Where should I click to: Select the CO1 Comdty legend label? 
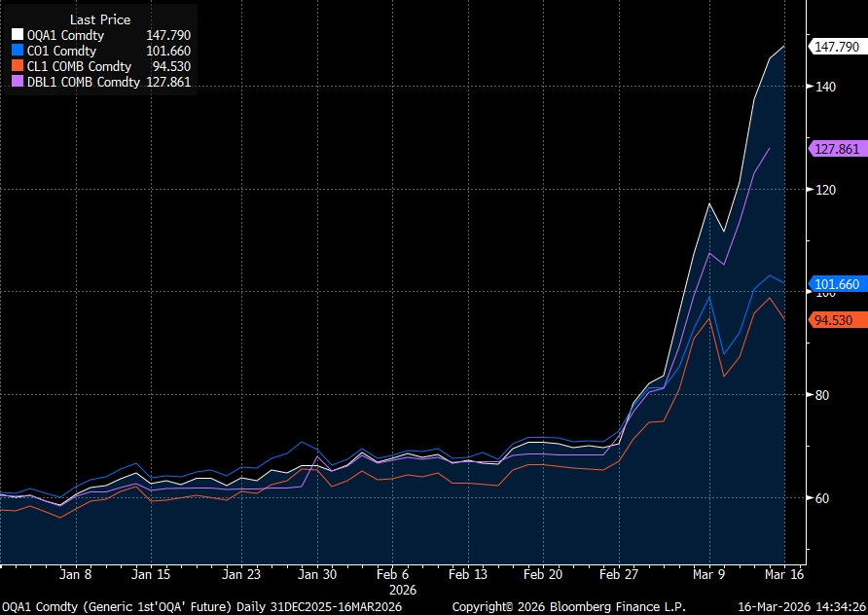click(61, 51)
